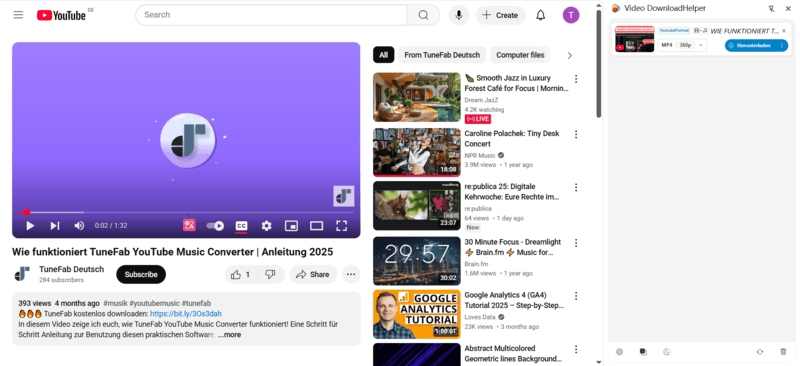
Task: Open the bit.ly/3Os3dah link
Action: coord(186,313)
